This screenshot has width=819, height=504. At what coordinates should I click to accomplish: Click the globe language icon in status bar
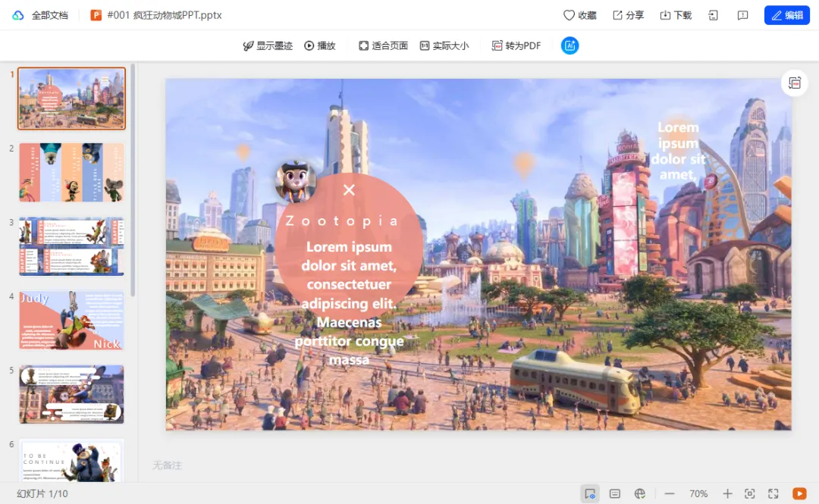click(640, 493)
